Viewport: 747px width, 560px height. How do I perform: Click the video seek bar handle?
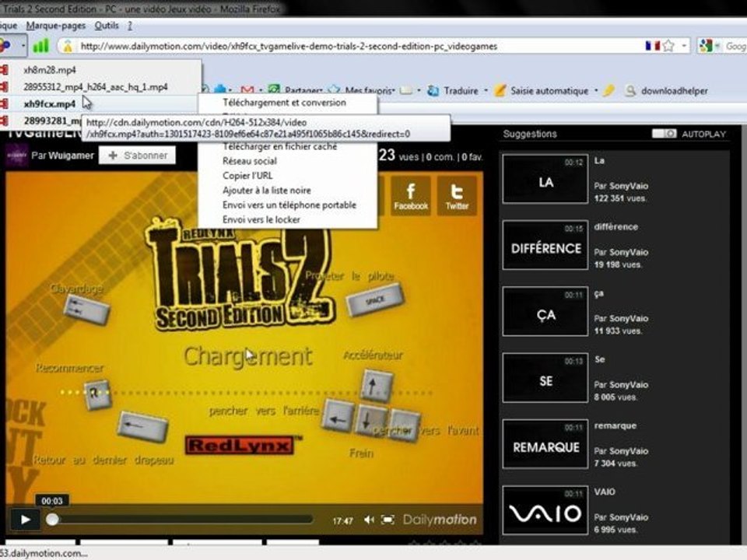click(x=52, y=520)
